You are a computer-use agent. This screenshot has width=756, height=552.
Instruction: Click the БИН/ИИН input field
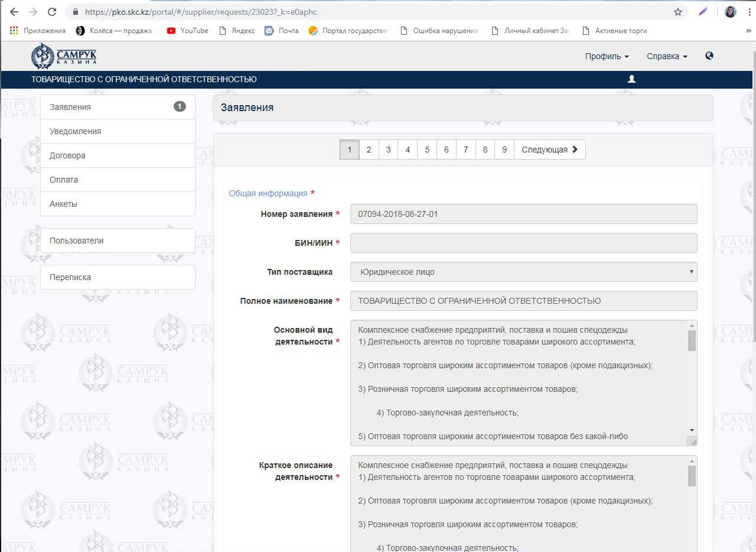point(523,243)
